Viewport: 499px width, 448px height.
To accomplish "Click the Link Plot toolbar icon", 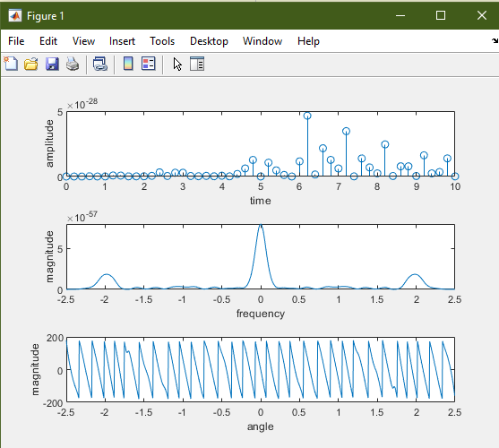I will pos(100,64).
